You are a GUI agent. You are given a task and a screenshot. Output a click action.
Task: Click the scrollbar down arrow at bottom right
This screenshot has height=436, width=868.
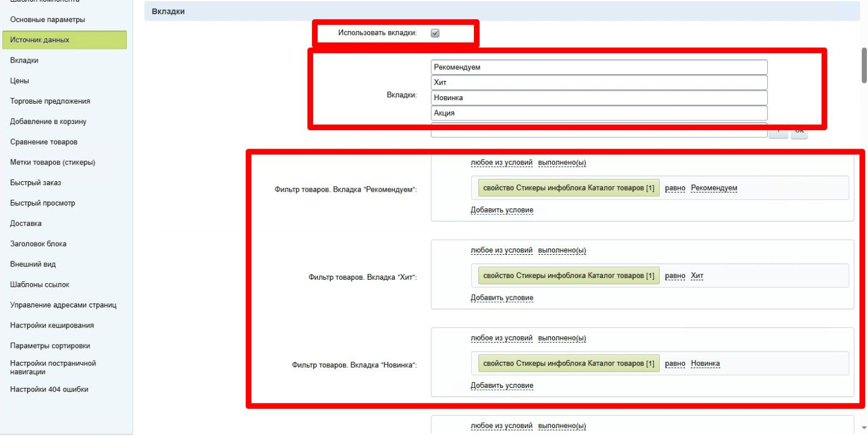coord(864,428)
